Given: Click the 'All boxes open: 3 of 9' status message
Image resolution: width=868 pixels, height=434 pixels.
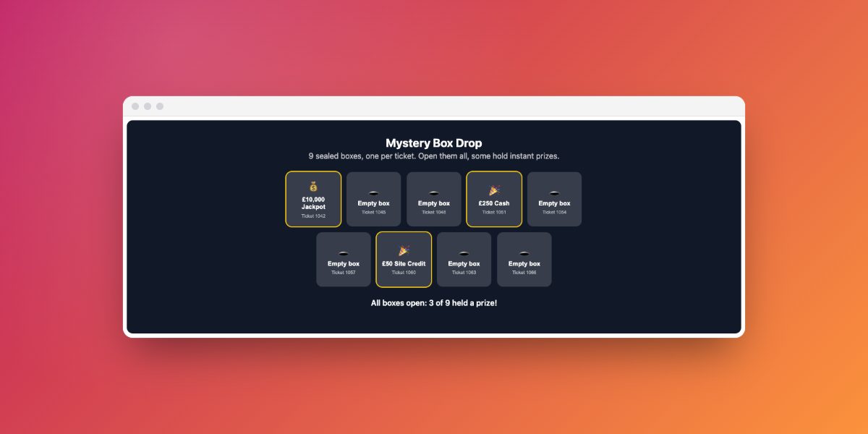Looking at the screenshot, I should click(x=434, y=302).
